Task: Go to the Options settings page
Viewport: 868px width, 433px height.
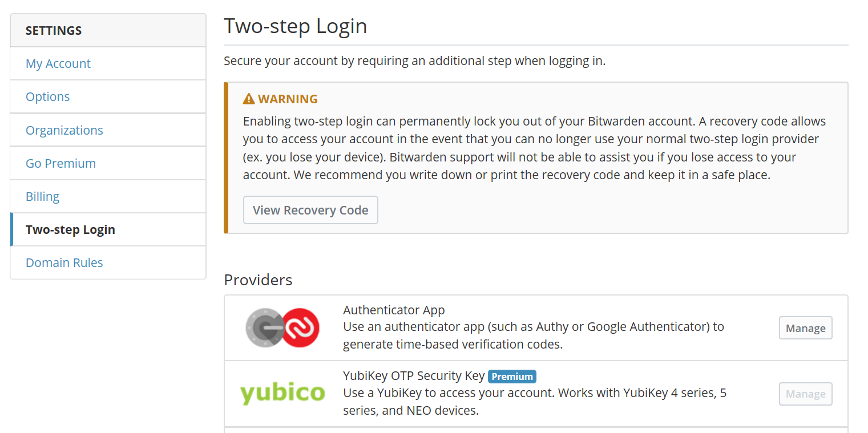Action: 48,96
